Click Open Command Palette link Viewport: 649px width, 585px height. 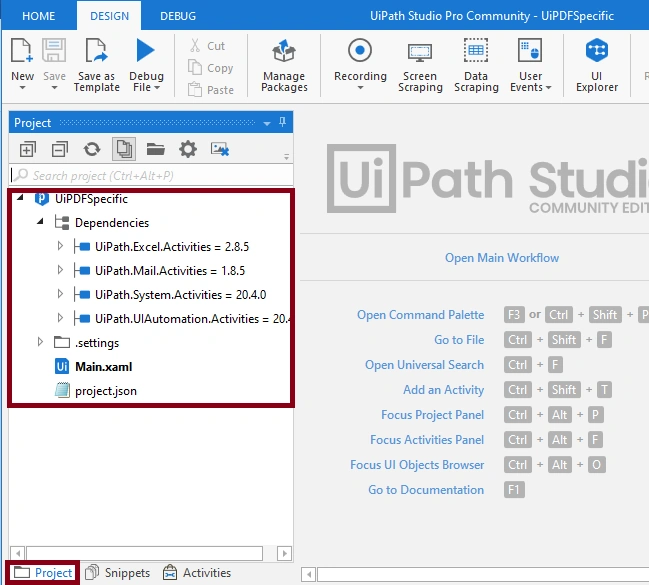pos(420,315)
